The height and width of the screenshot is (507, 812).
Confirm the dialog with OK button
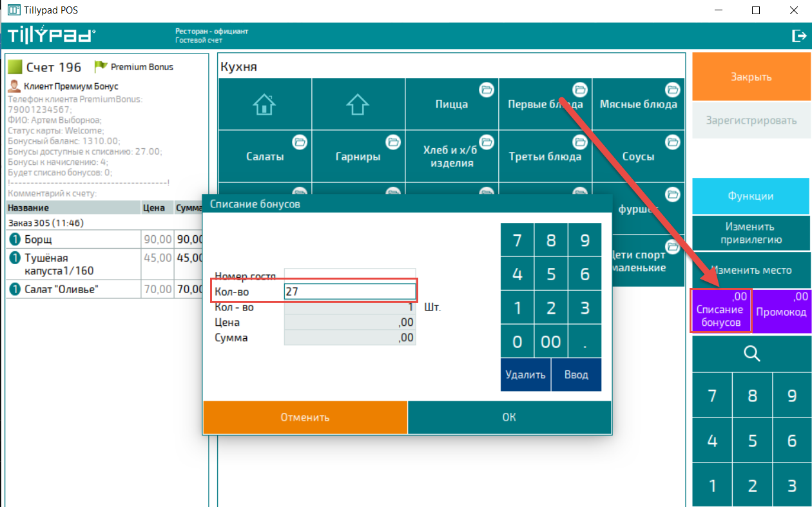pos(509,417)
